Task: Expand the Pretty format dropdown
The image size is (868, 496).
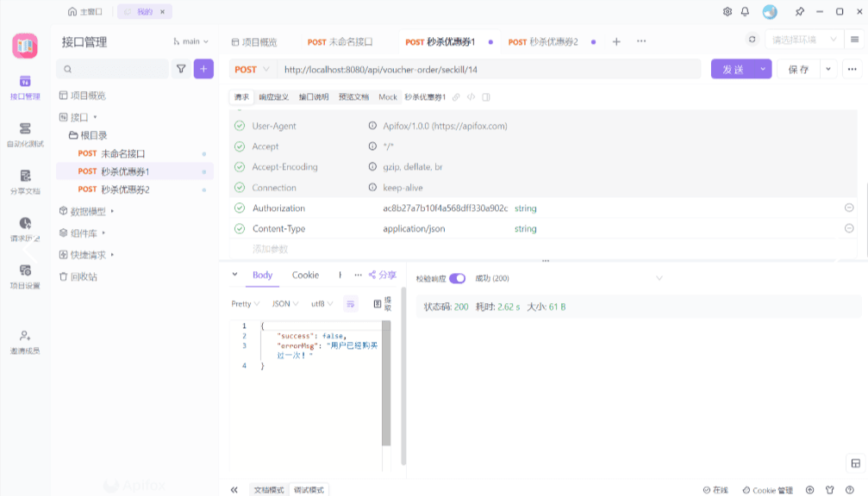Action: click(245, 304)
